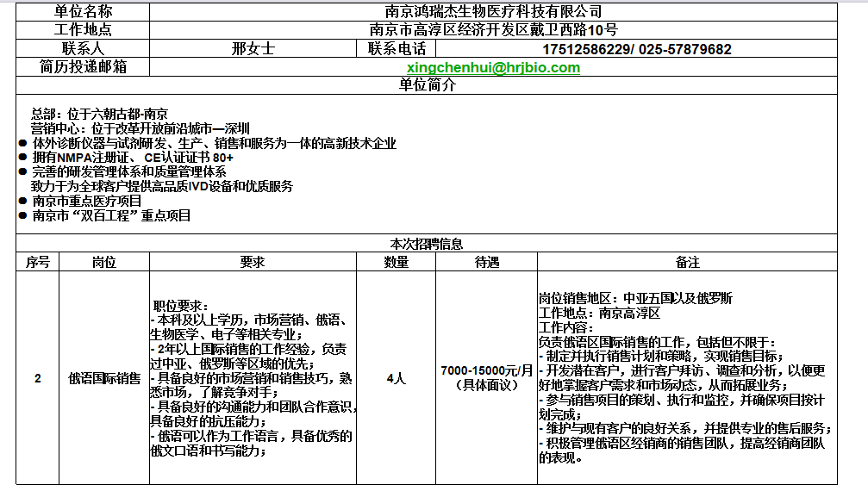Click the 本次招聘信息 section header
Screen dimensions: 868x491
coord(427,244)
